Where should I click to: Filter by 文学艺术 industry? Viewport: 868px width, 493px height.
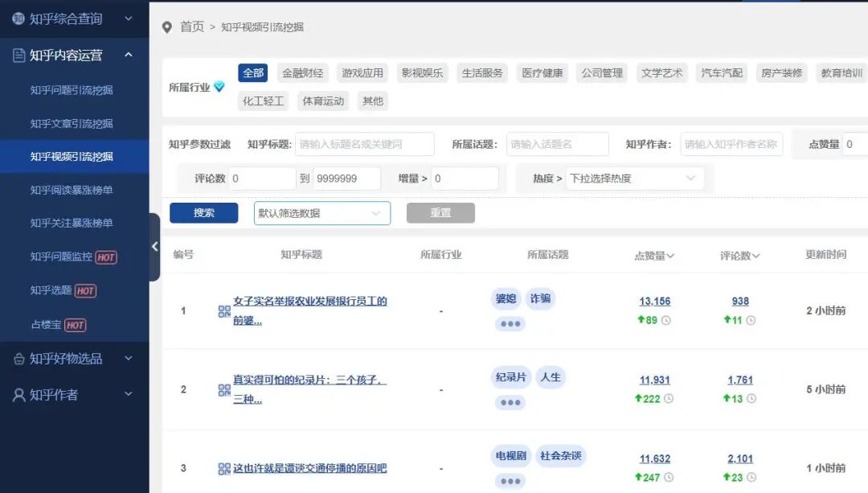coord(661,73)
